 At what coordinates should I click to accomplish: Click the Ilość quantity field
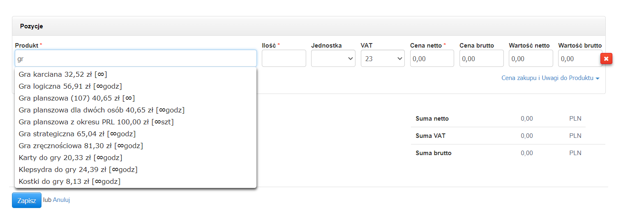(x=284, y=59)
